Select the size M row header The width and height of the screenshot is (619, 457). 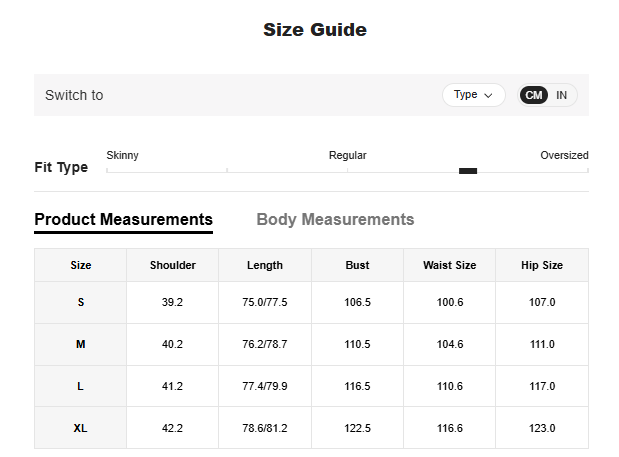tap(81, 344)
